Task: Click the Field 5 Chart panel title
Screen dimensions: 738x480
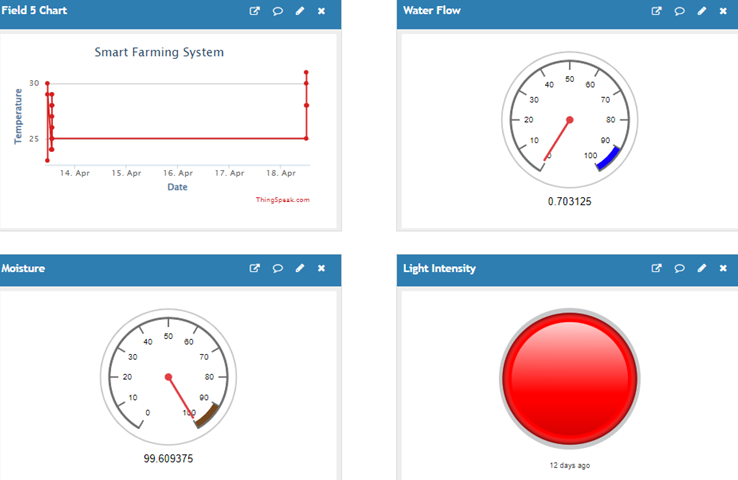Action: click(x=34, y=10)
